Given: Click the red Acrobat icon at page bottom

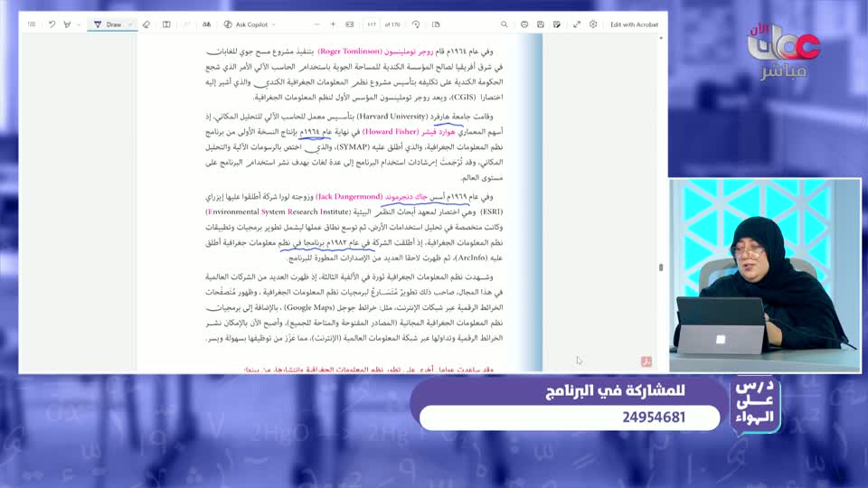Looking at the screenshot, I should (x=646, y=361).
